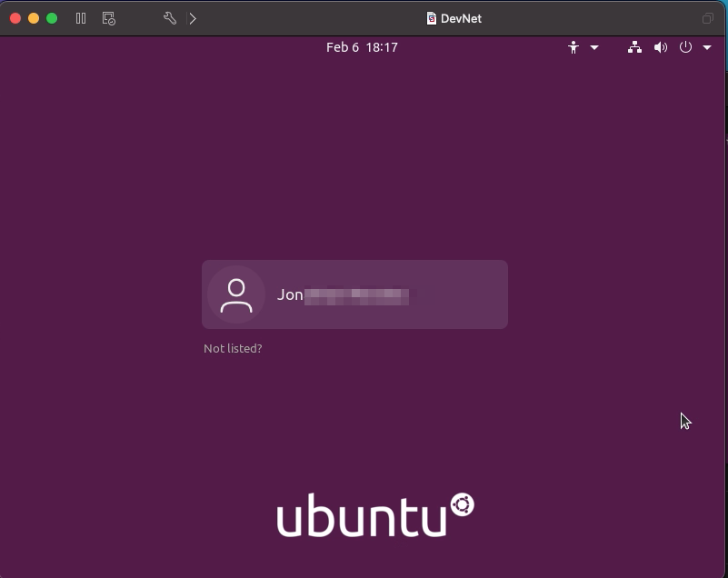
Task: Click the volume speaker icon
Action: click(660, 47)
